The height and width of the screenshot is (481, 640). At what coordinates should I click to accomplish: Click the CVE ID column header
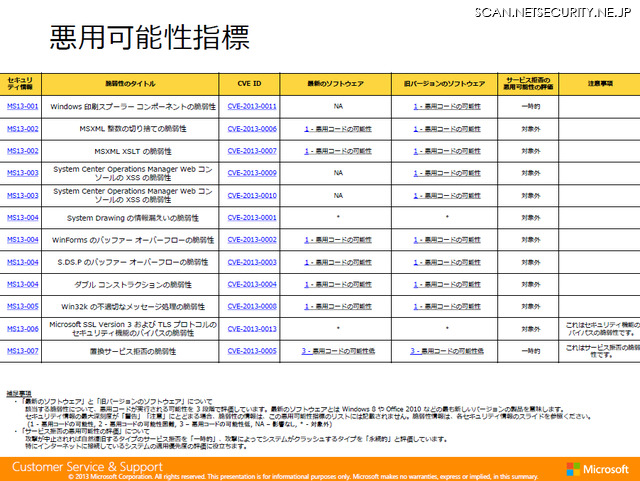(x=249, y=83)
